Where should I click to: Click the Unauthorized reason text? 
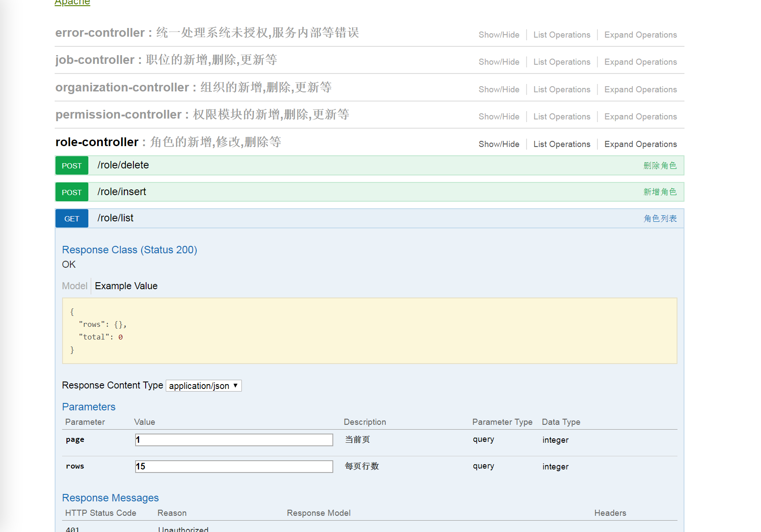pos(183,529)
